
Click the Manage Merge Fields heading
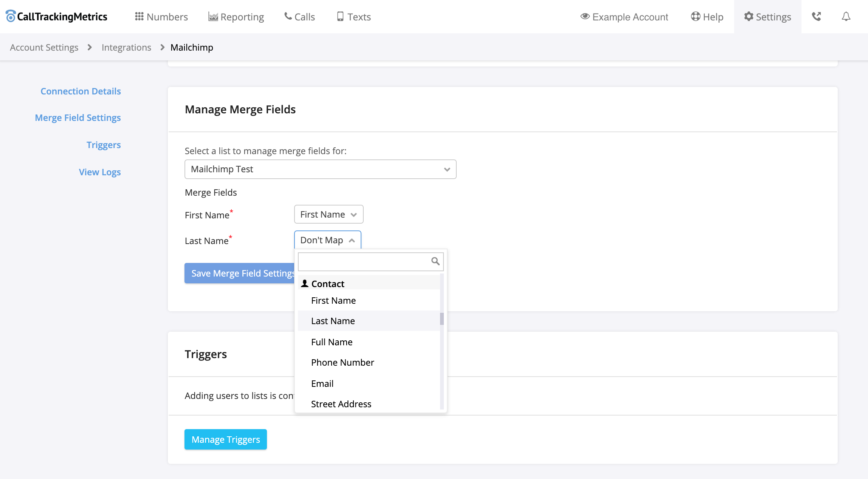tap(240, 109)
